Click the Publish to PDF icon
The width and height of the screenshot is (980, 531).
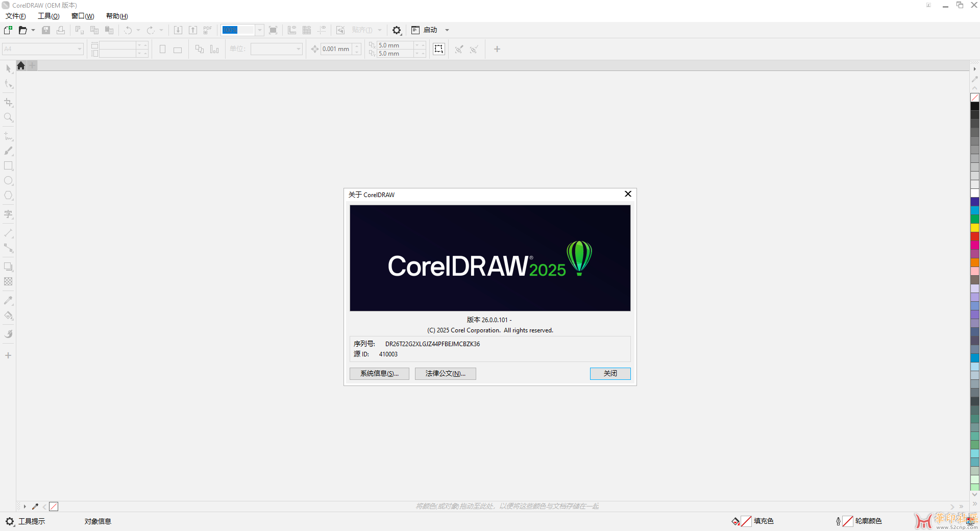click(x=208, y=30)
